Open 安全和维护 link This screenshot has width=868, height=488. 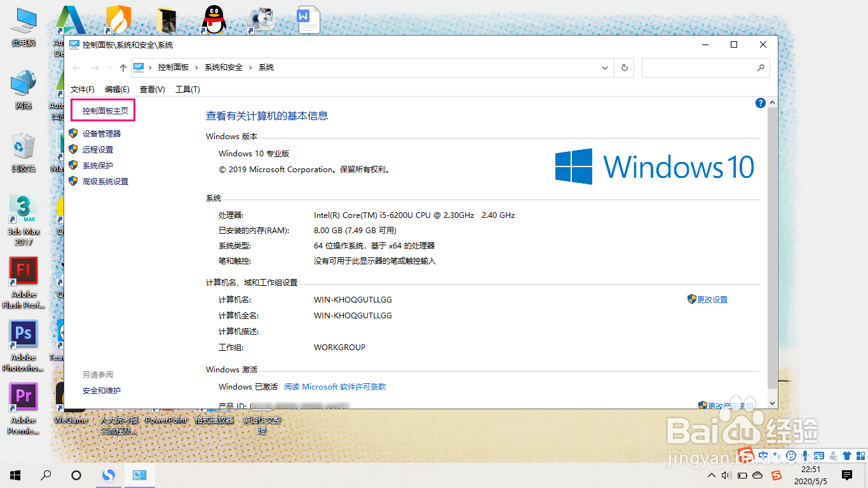pos(102,390)
